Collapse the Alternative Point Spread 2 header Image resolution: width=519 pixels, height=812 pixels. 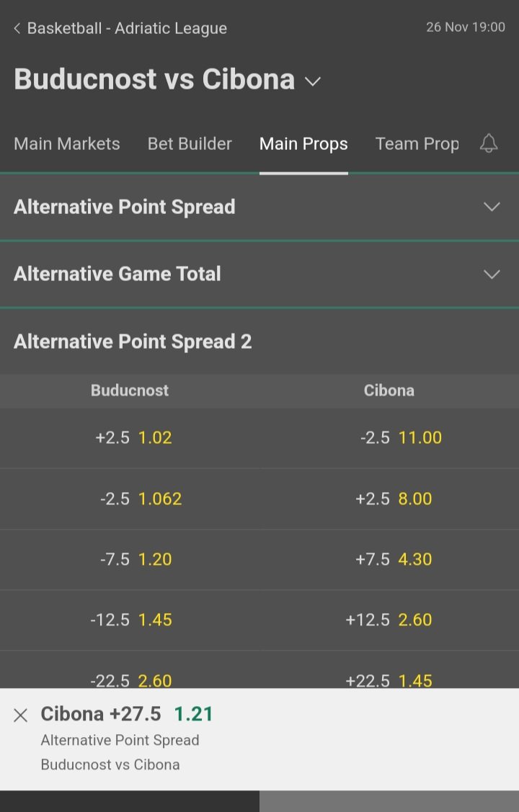(x=259, y=342)
